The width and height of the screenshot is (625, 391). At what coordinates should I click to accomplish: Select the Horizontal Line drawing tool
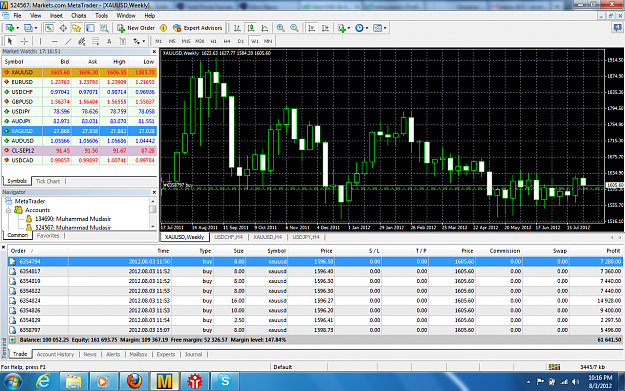point(55,41)
